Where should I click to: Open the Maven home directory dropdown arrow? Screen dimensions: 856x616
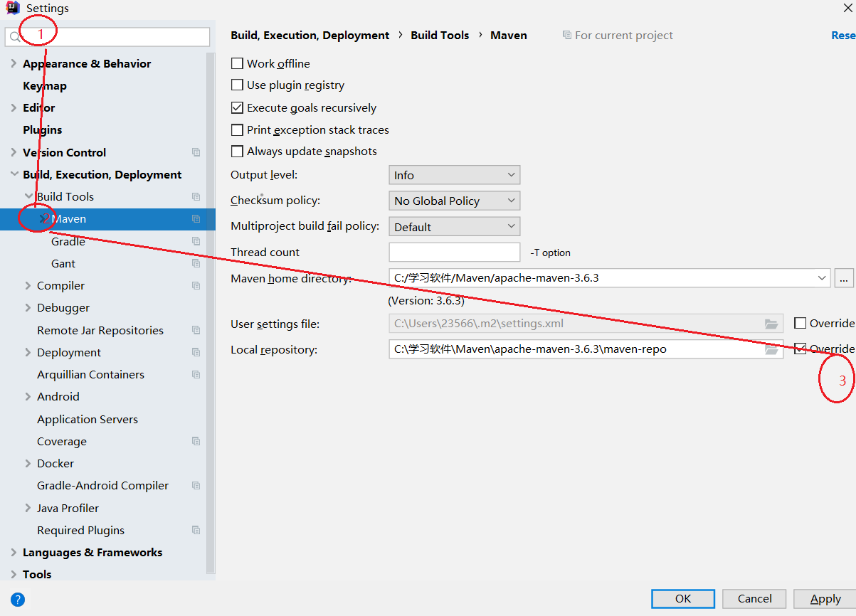pos(823,278)
